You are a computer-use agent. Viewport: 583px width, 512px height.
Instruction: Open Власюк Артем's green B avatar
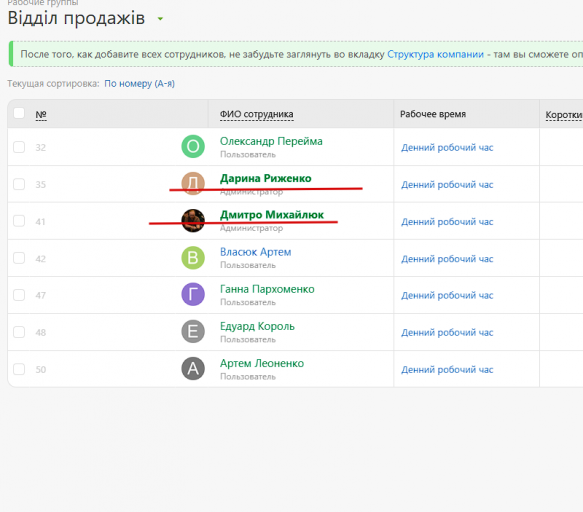click(x=193, y=258)
